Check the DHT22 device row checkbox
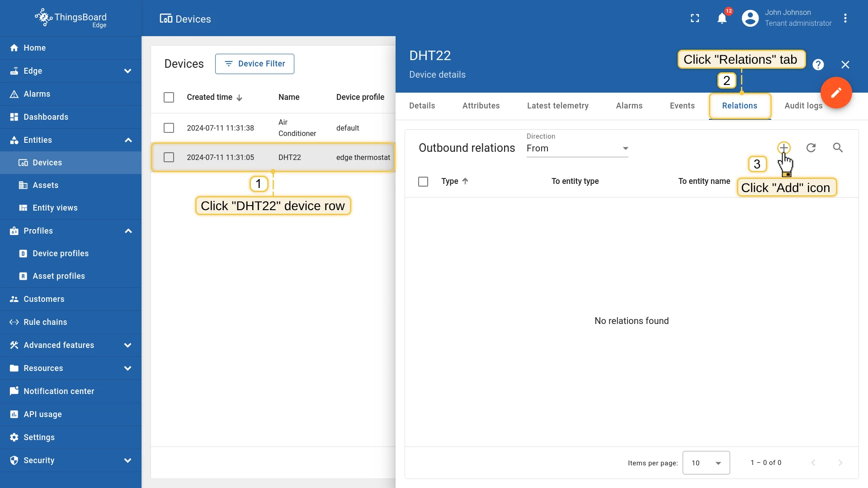This screenshot has height=488, width=868. [169, 157]
